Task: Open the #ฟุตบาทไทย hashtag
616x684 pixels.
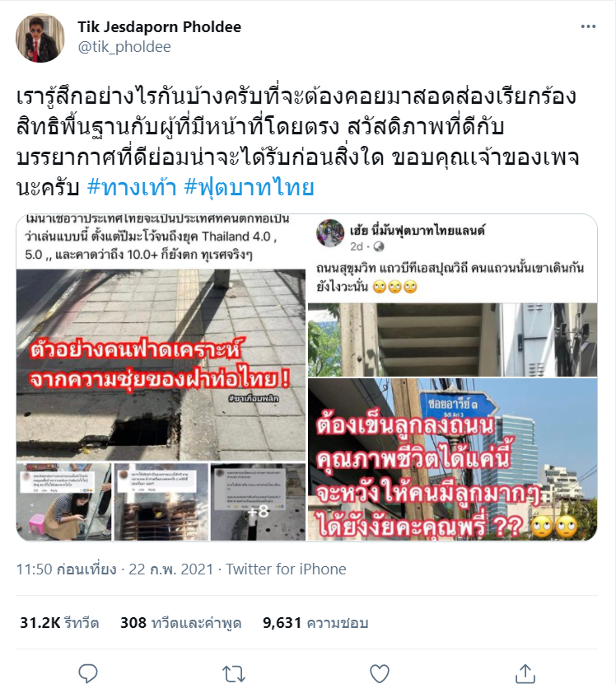Action: [x=249, y=188]
